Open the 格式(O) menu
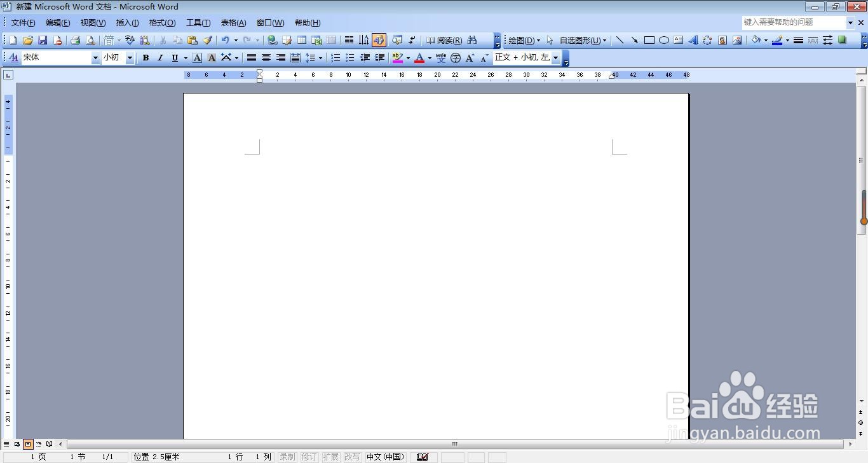Screen dimensions: 868x463 tap(162, 23)
